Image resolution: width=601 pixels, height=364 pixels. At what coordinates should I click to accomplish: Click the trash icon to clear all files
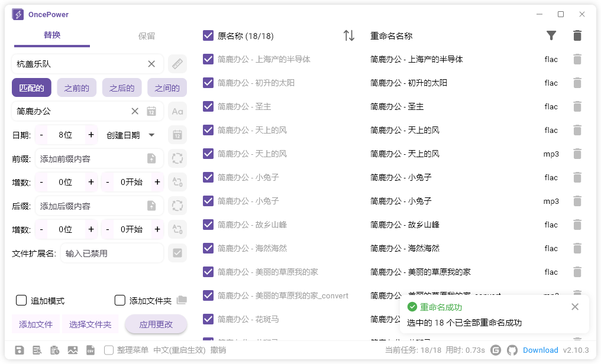577,35
